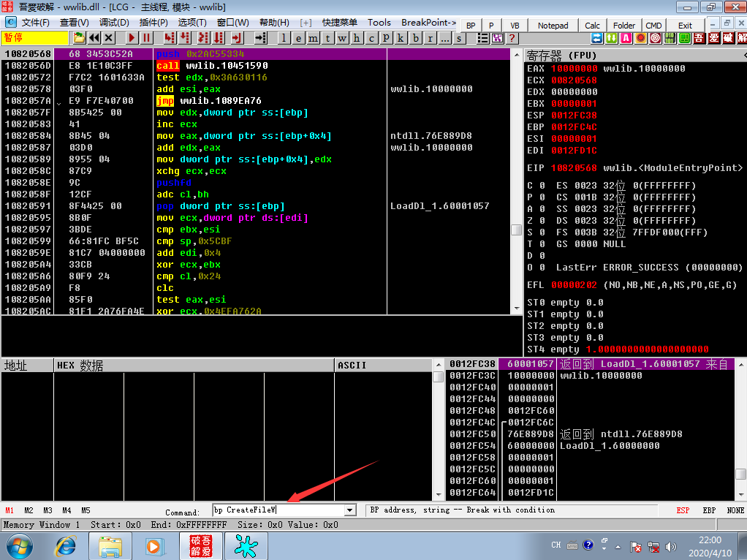This screenshot has height=560, width=747.
Task: Click the Execute till return icon
Action: (237, 38)
